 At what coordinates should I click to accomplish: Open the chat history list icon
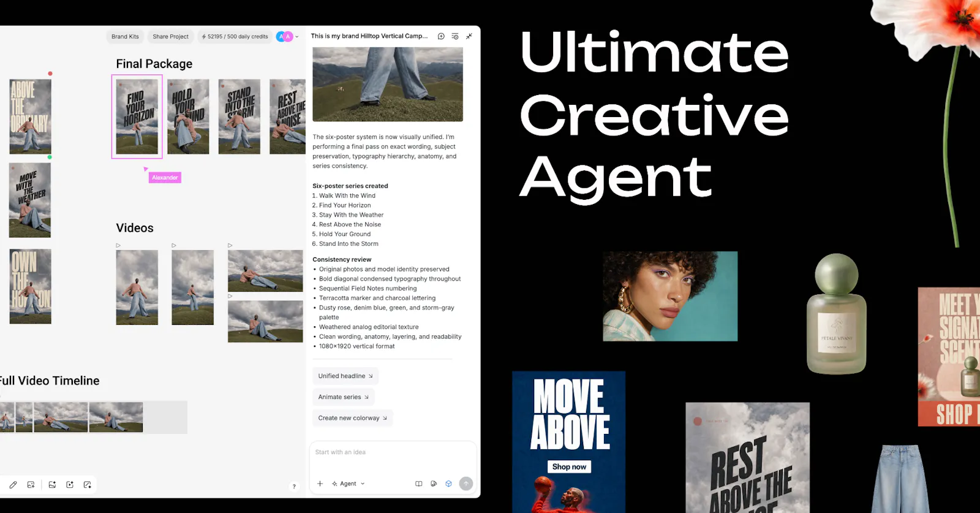tap(455, 36)
